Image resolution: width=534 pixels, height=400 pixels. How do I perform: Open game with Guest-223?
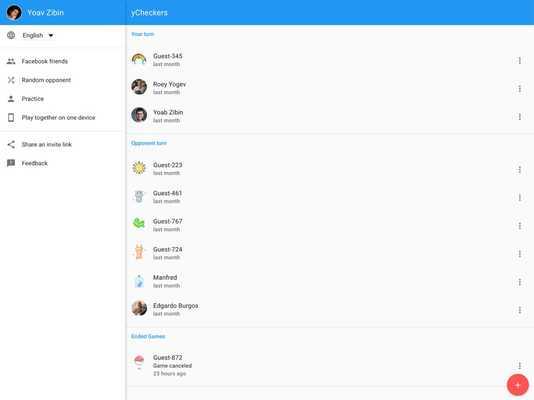coord(330,169)
